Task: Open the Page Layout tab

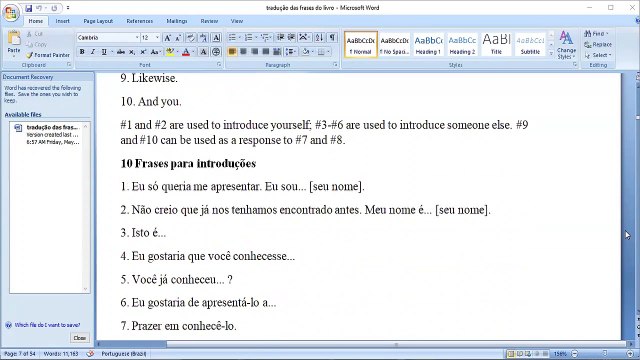Action: pos(98,21)
